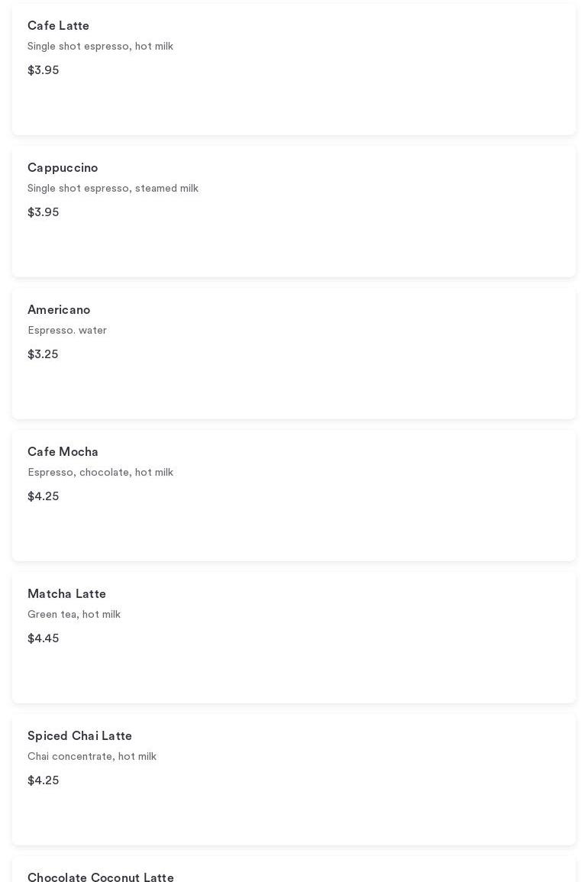Open the Americano menu item
This screenshot has height=882, width=588.
(x=59, y=310)
